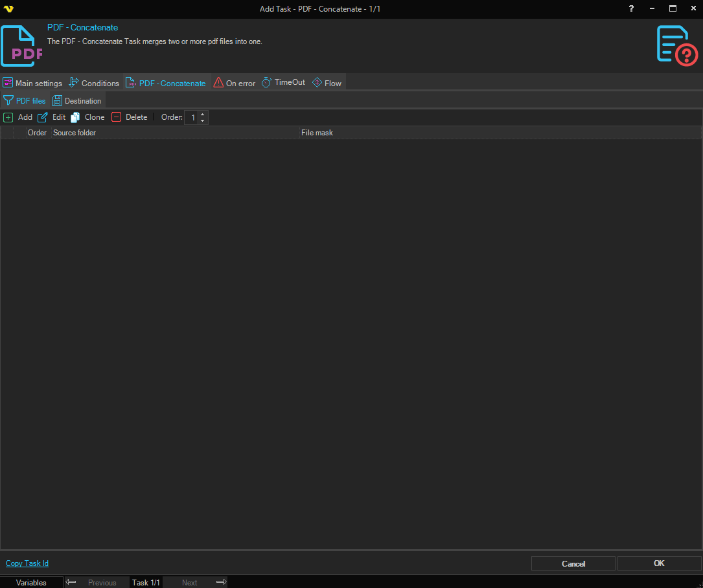The height and width of the screenshot is (588, 703).
Task: Add a new PDF source entry
Action: click(18, 117)
